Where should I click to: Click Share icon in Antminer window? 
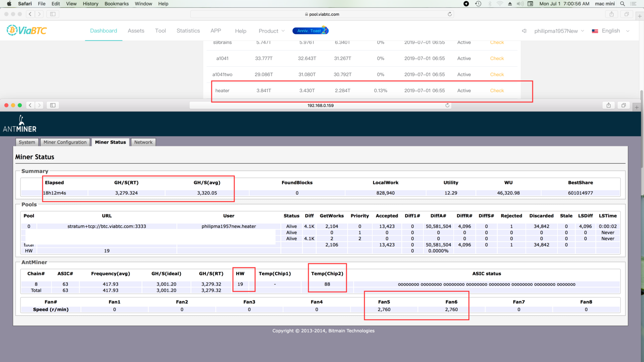coord(609,105)
